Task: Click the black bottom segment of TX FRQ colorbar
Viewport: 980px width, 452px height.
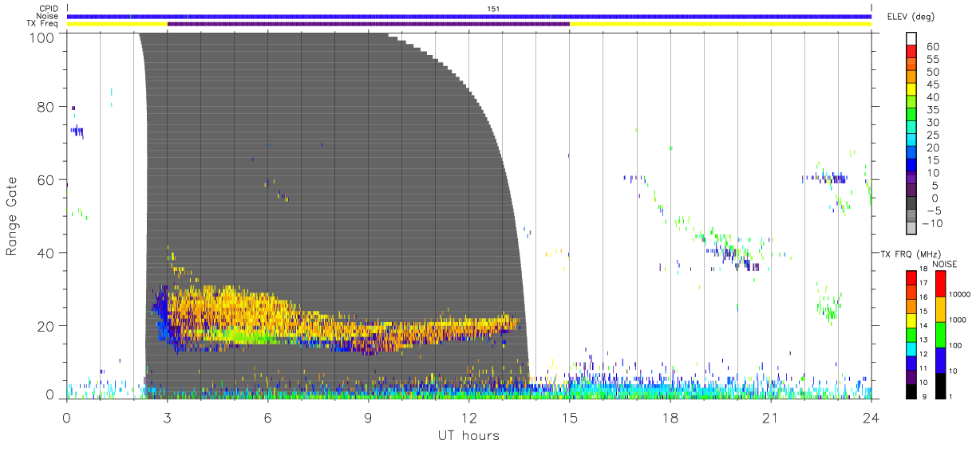Action: 911,391
